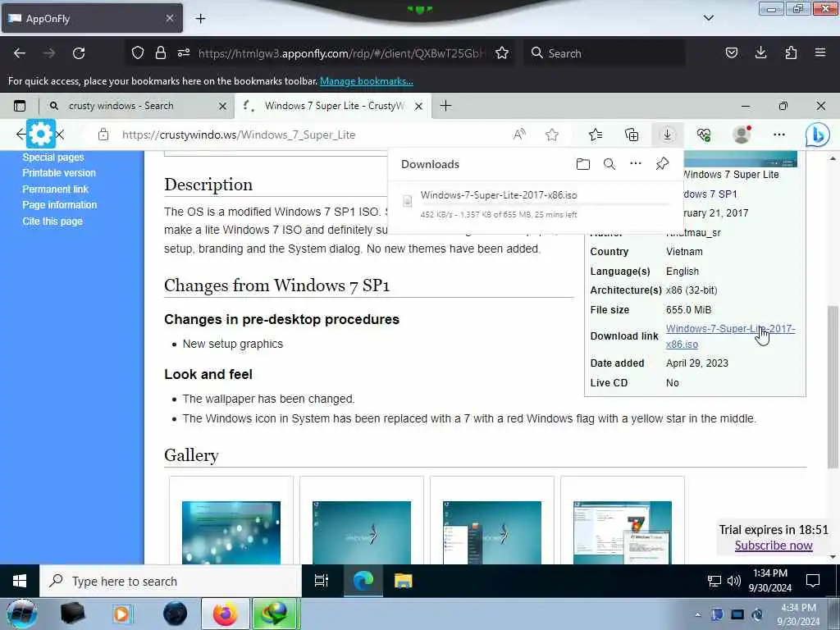Open Edge Favorites list icon

(596, 135)
